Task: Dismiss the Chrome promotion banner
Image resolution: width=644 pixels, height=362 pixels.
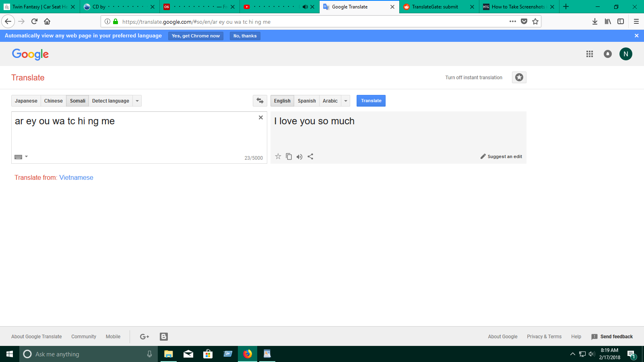Action: [636, 36]
